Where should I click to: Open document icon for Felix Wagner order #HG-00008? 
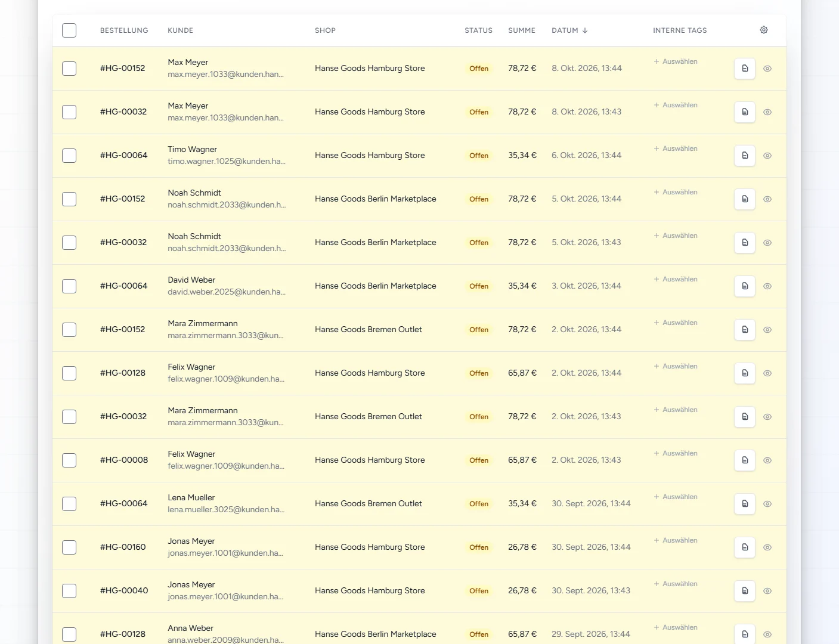(x=745, y=460)
